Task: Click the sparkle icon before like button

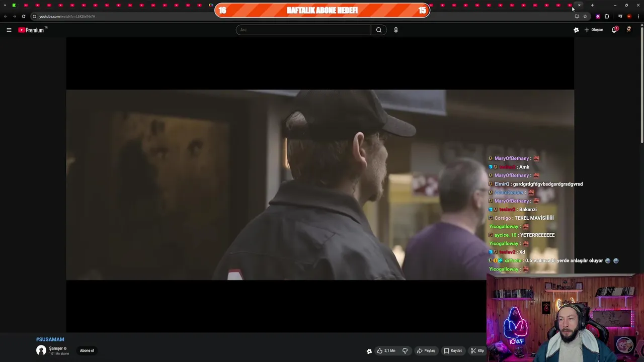Action: [x=369, y=351]
